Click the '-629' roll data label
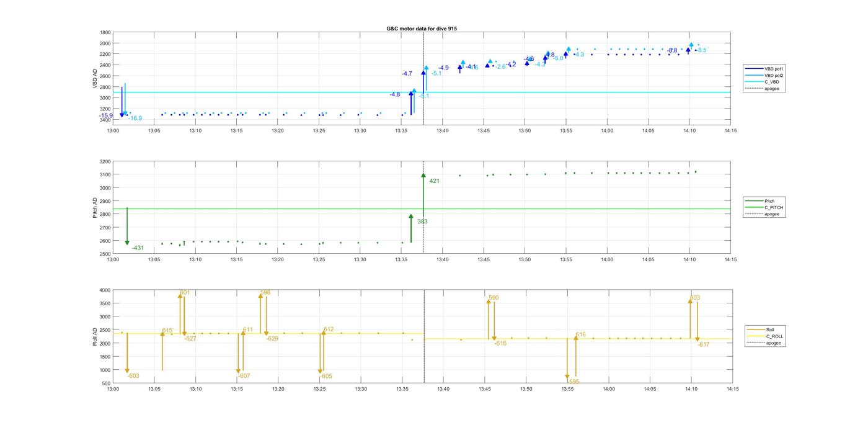Screen dimensions: 868x430 pyautogui.click(x=272, y=339)
